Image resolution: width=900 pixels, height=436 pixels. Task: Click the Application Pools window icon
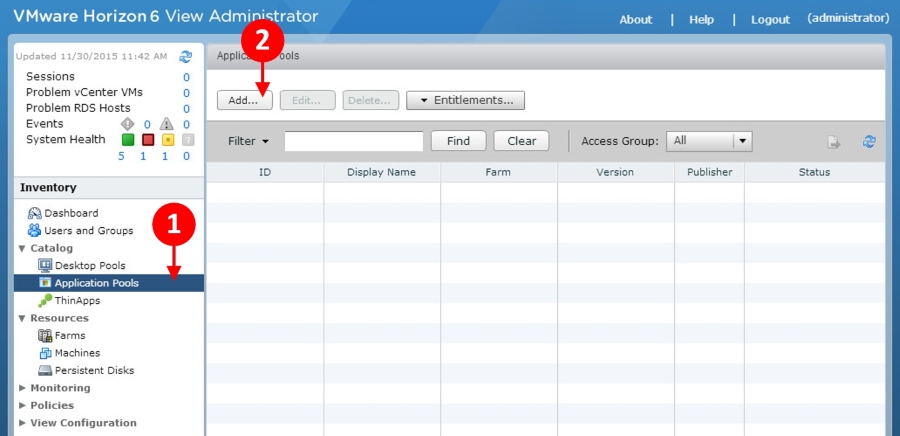(x=45, y=283)
